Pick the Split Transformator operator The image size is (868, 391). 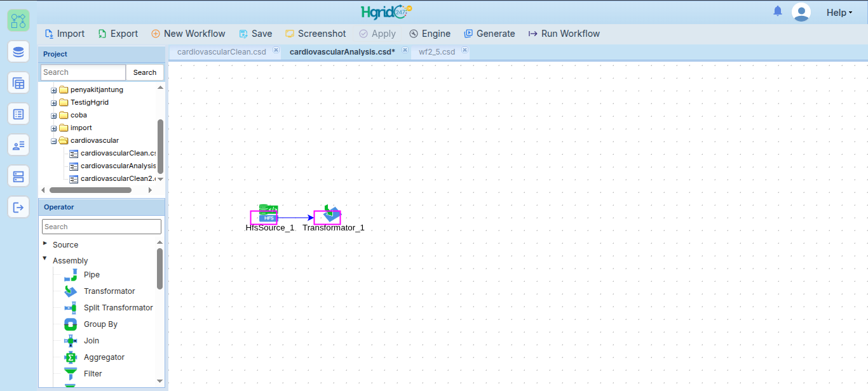click(109, 308)
